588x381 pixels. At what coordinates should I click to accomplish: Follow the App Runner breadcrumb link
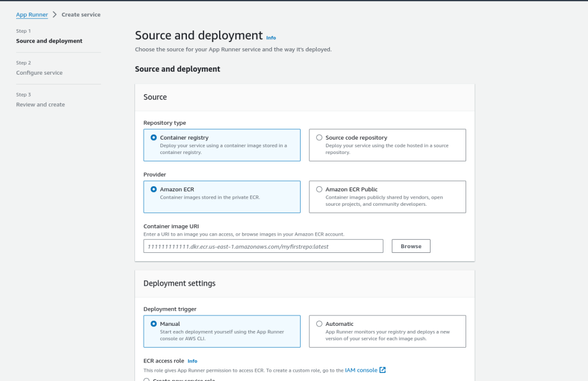coord(31,14)
